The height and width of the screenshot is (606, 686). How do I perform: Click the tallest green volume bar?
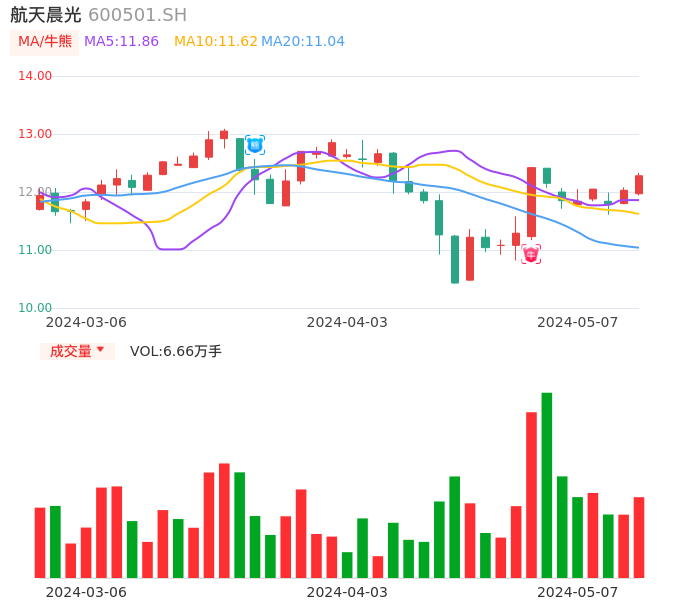(x=547, y=485)
